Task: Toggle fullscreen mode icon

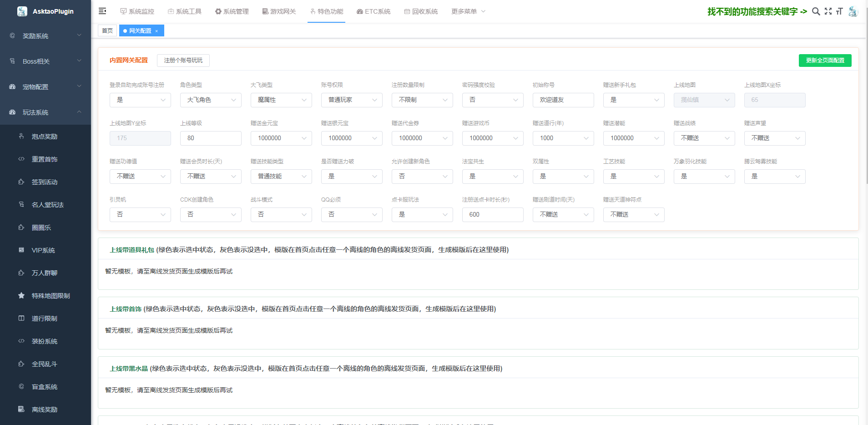Action: tap(828, 11)
